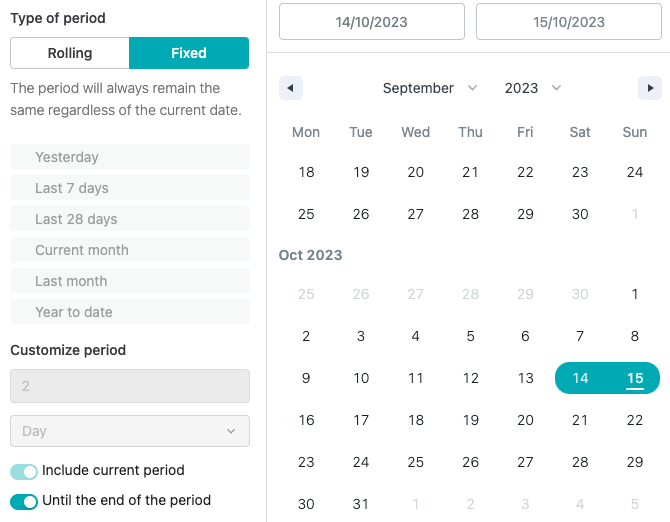
Task: Select September 30 in the calendar
Action: pos(580,214)
